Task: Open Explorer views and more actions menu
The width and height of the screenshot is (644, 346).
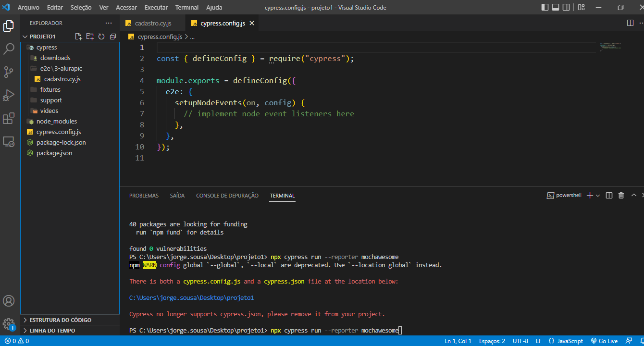Action: click(108, 23)
